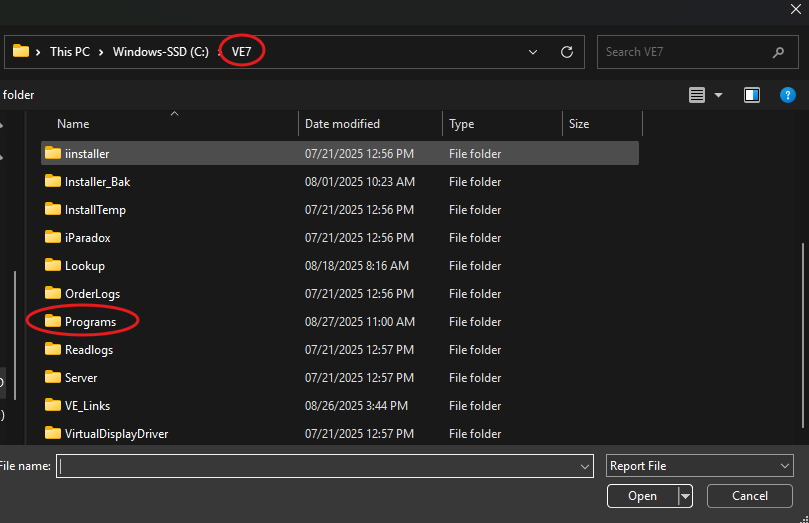This screenshot has height=523, width=809.
Task: Toggle the preview pane icon
Action: 752,95
